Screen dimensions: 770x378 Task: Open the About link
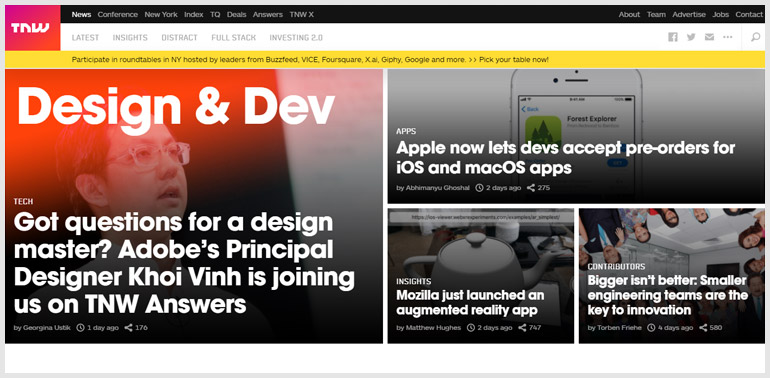pos(629,14)
